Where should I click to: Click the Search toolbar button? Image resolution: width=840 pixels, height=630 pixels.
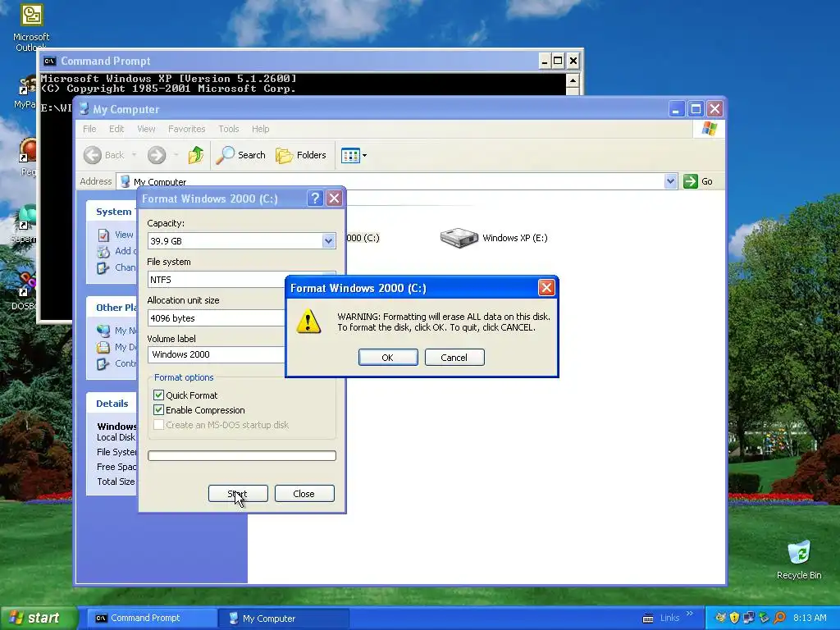240,155
